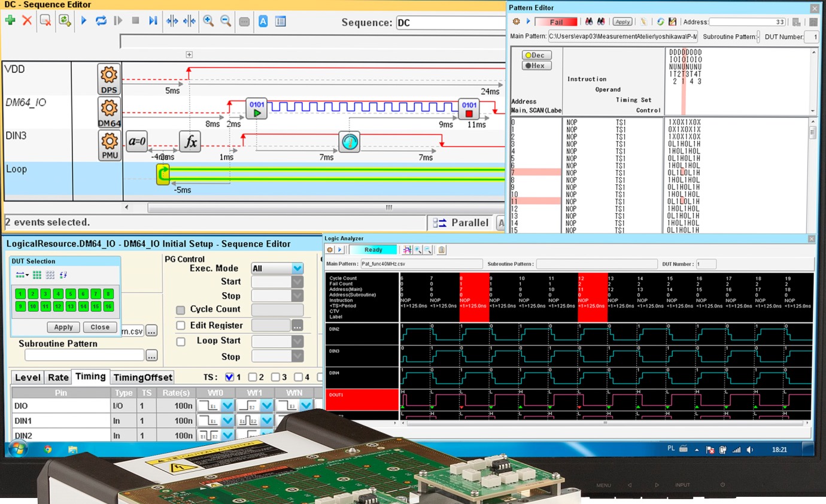This screenshot has height=504, width=826.
Task: Open DPS gear settings on VDD row
Action: click(109, 75)
